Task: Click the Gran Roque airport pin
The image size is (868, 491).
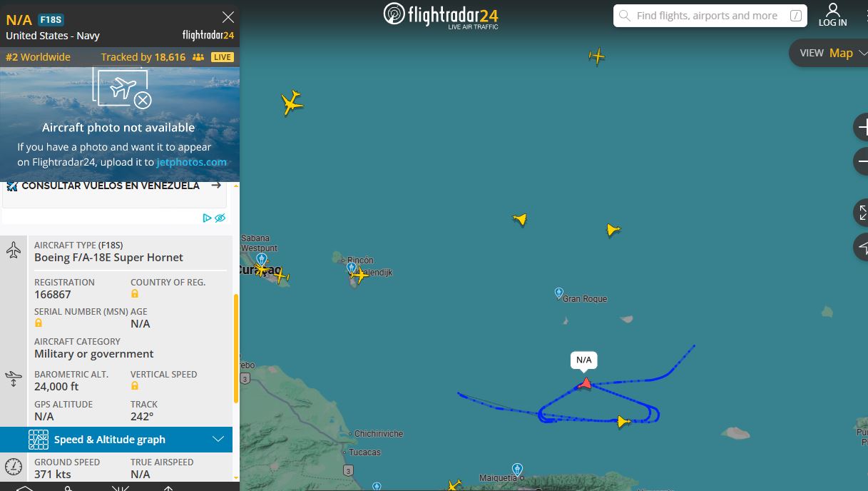Action: coord(558,293)
